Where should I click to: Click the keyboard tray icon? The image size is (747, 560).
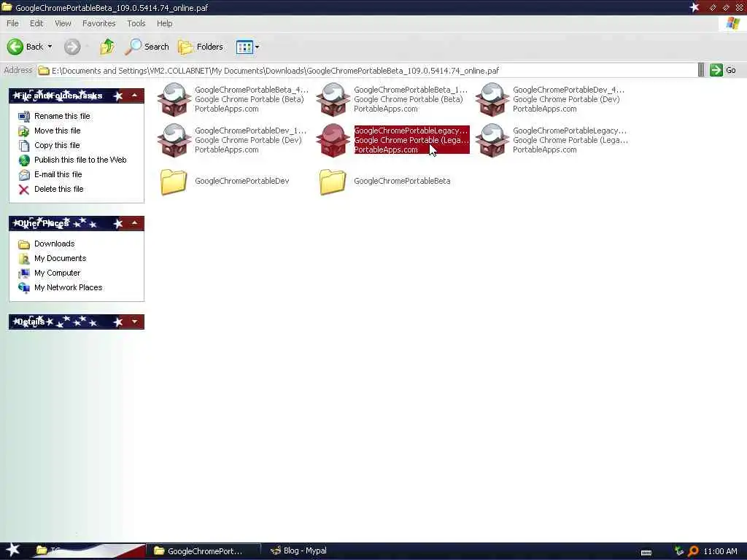646,553
